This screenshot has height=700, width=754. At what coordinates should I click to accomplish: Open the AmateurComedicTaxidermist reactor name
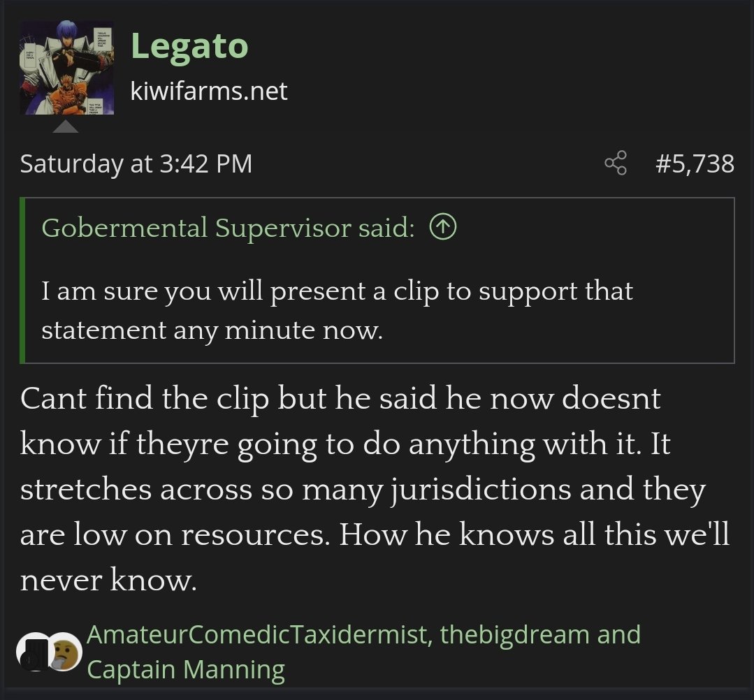click(256, 634)
